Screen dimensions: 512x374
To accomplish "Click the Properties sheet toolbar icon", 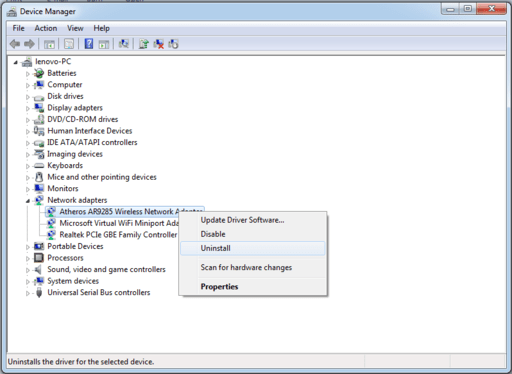I will click(x=69, y=44).
